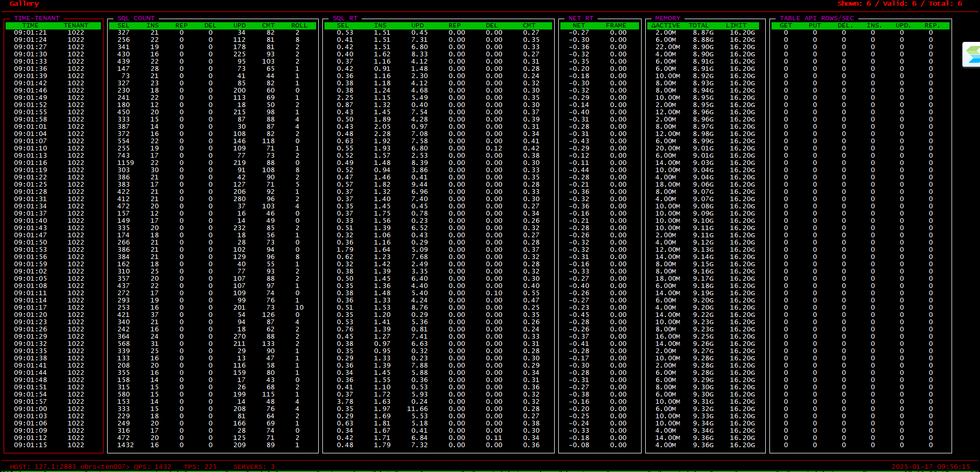The width and height of the screenshot is (980, 472).
Task: Click the SEL count value 1159
Action: click(x=126, y=163)
